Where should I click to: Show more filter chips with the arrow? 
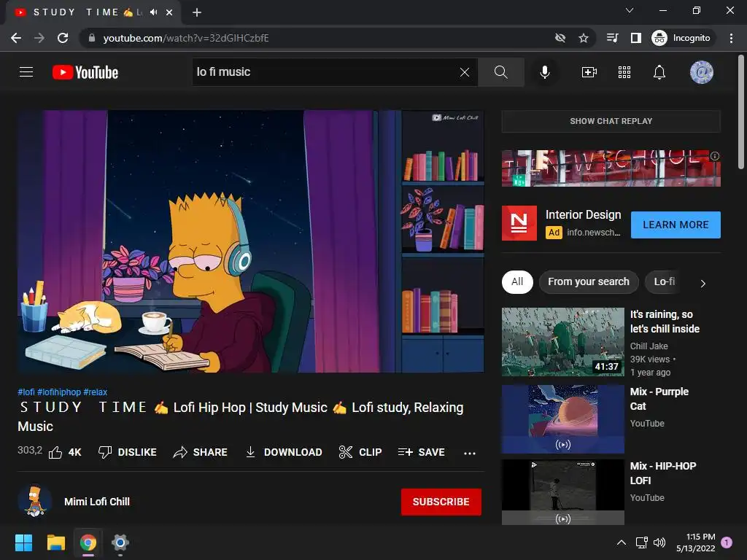coord(703,284)
